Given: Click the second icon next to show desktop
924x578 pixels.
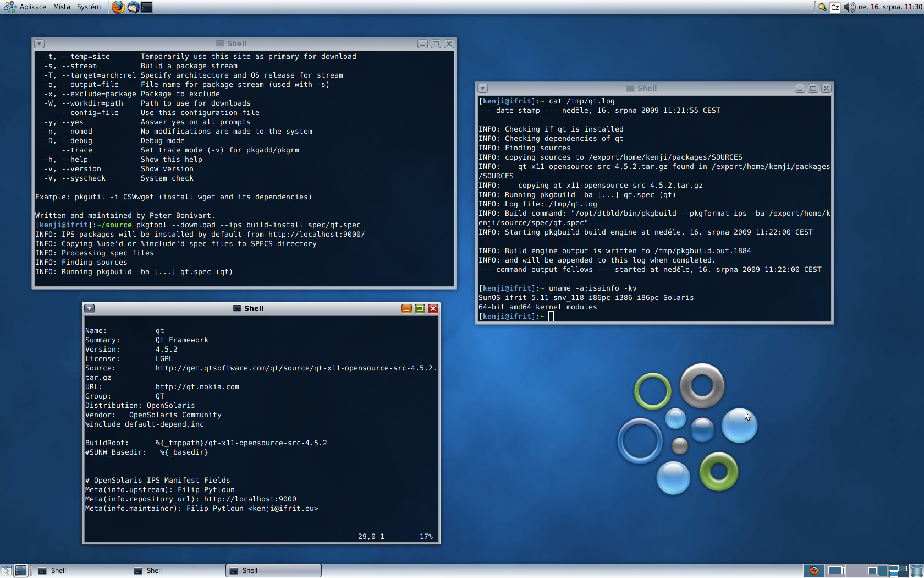Looking at the screenshot, I should 21,571.
